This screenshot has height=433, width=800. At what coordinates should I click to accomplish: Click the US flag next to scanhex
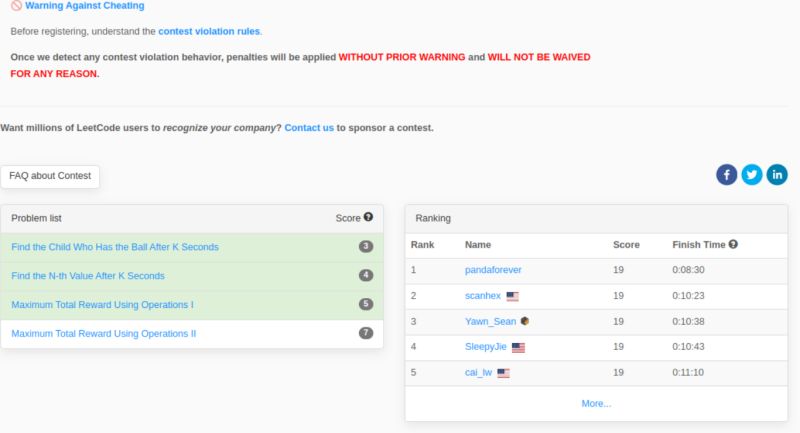(x=512, y=296)
